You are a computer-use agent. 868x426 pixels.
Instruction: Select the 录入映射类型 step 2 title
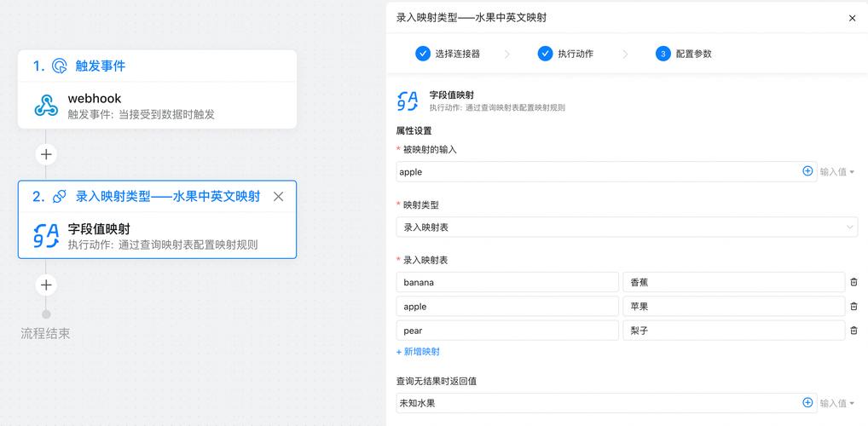click(168, 197)
